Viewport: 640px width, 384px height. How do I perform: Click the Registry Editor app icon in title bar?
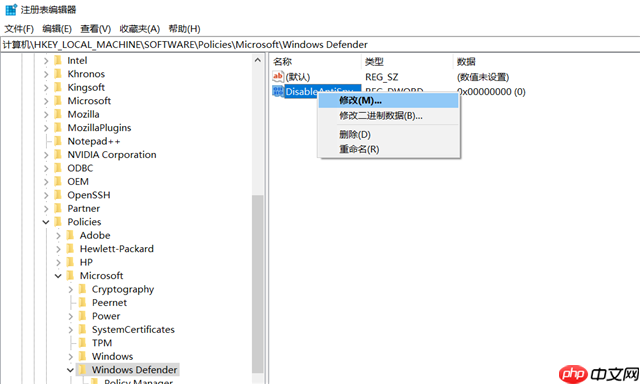11,9
